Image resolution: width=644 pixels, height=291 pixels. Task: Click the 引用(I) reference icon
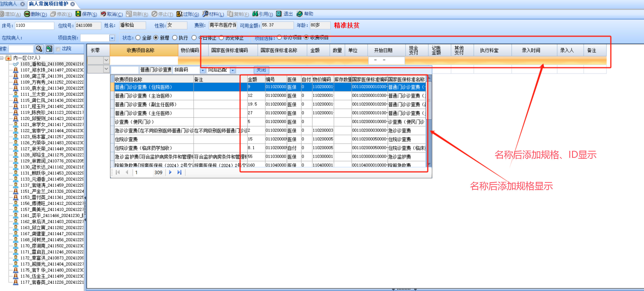pyautogui.click(x=255, y=14)
